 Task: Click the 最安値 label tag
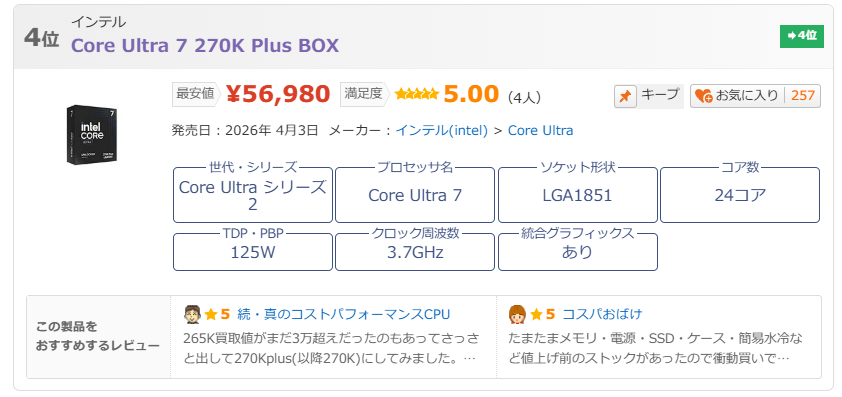(x=195, y=94)
